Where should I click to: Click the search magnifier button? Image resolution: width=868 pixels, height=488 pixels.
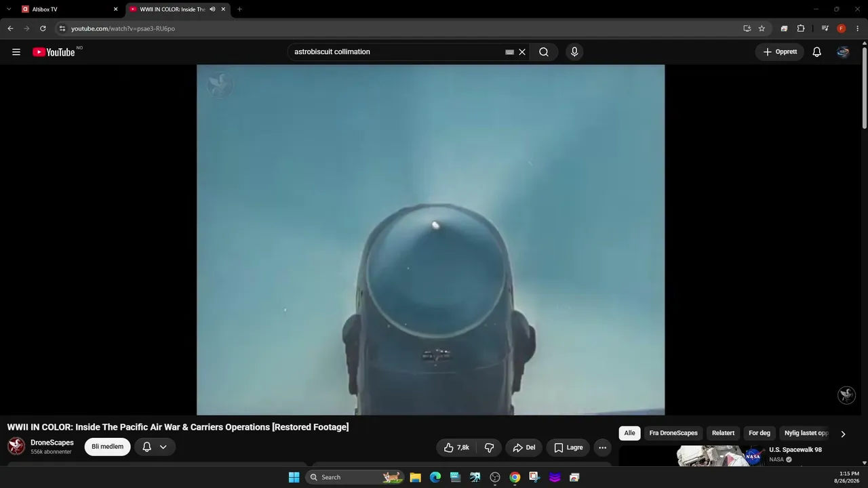(544, 52)
